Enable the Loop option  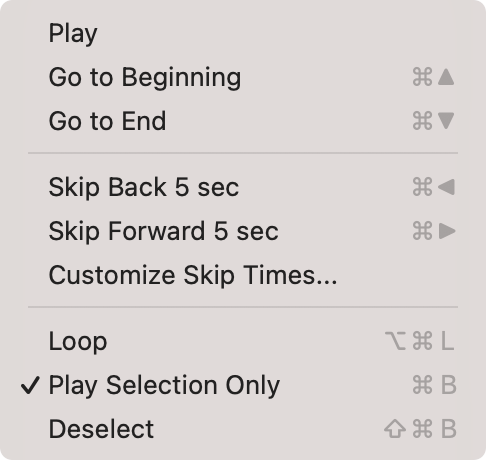point(243,341)
